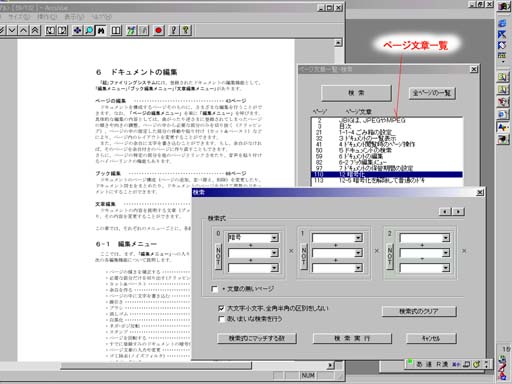Untick the 大文字小文字 全角半角 checkbox
Viewport: 512px width, 384px height.
coord(221,308)
